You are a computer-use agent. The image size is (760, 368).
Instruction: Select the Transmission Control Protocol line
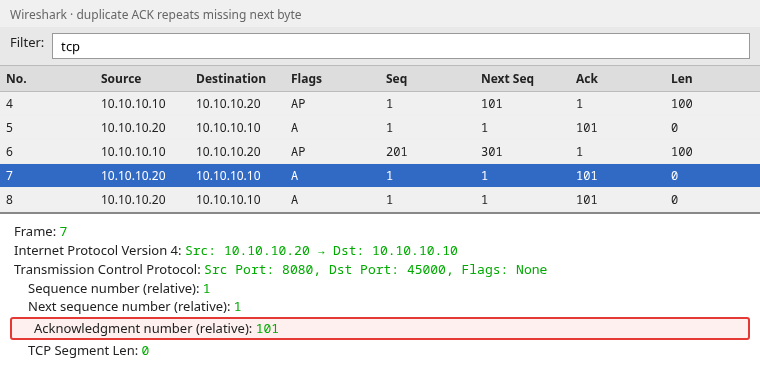click(280, 270)
